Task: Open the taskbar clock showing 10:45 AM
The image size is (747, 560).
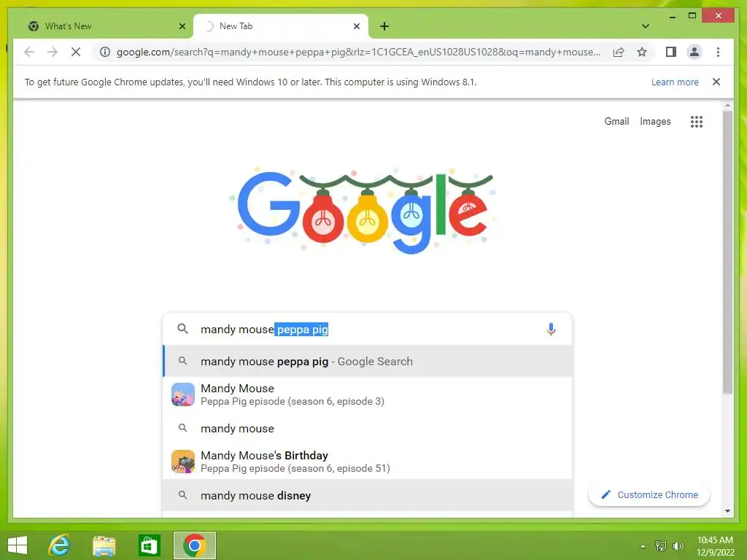Action: click(x=715, y=545)
